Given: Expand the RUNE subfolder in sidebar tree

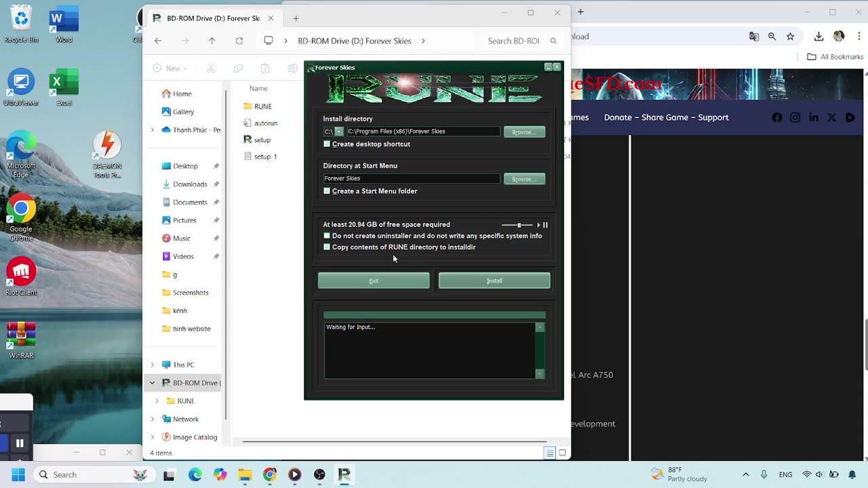Looking at the screenshot, I should coord(157,401).
